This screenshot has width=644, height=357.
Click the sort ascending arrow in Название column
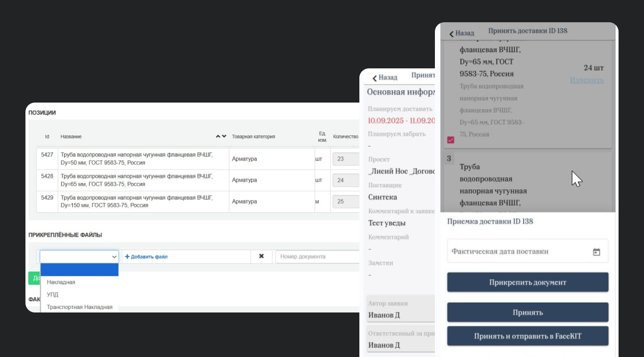pos(218,136)
